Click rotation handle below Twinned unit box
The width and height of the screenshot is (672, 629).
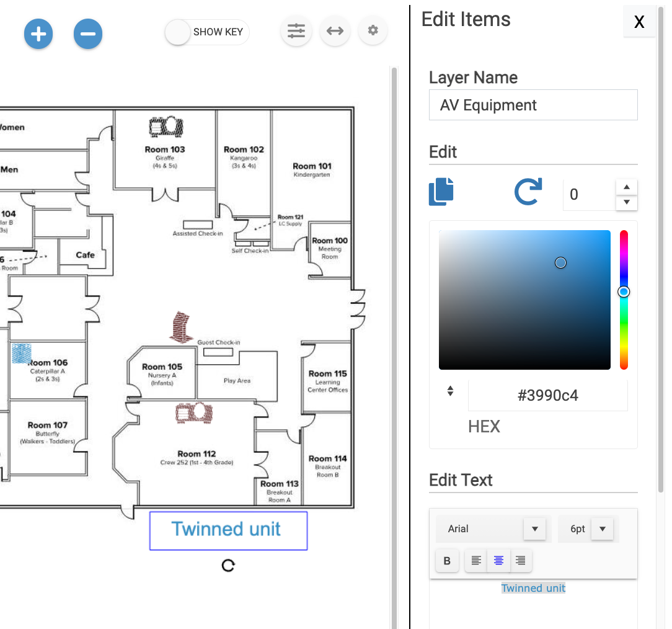[x=228, y=565]
